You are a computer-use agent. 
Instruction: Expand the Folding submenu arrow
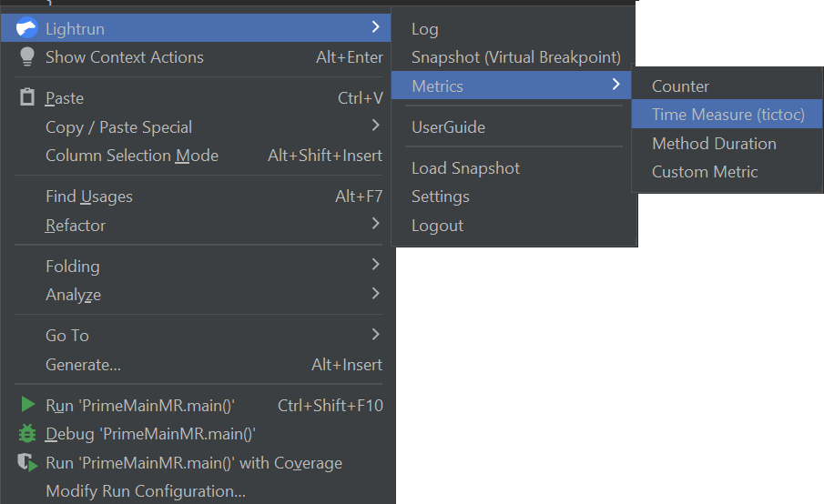coord(376,265)
